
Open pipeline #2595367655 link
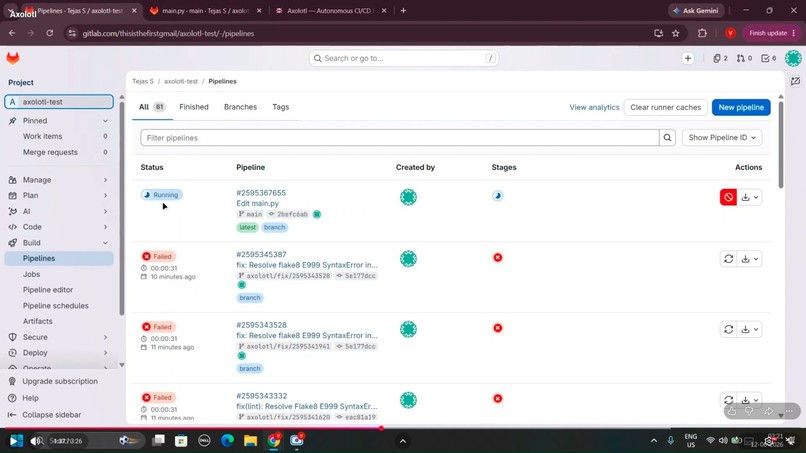tap(261, 193)
